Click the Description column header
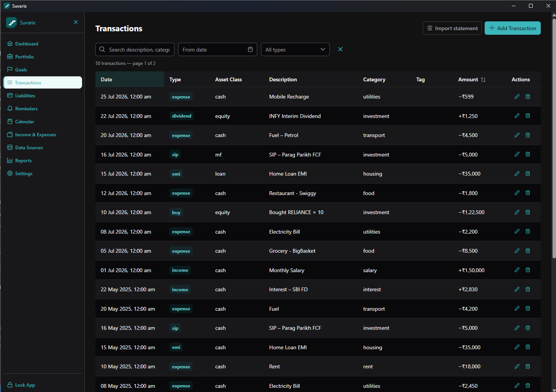This screenshot has width=556, height=392. (283, 79)
